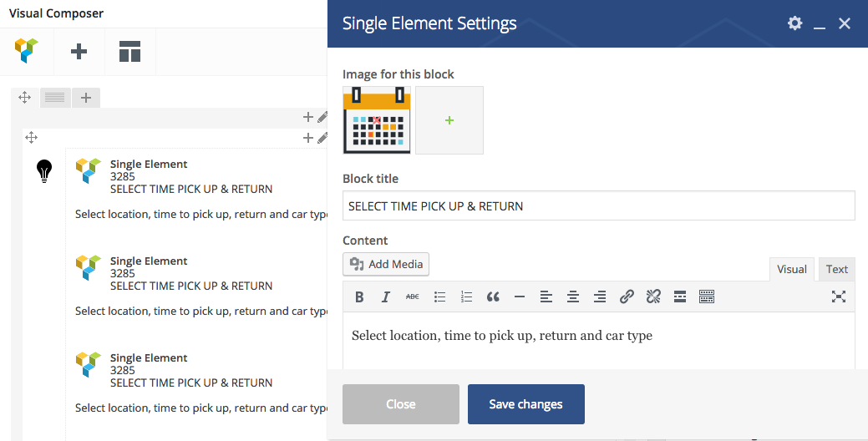Open the settings gear in panel header

(x=794, y=23)
